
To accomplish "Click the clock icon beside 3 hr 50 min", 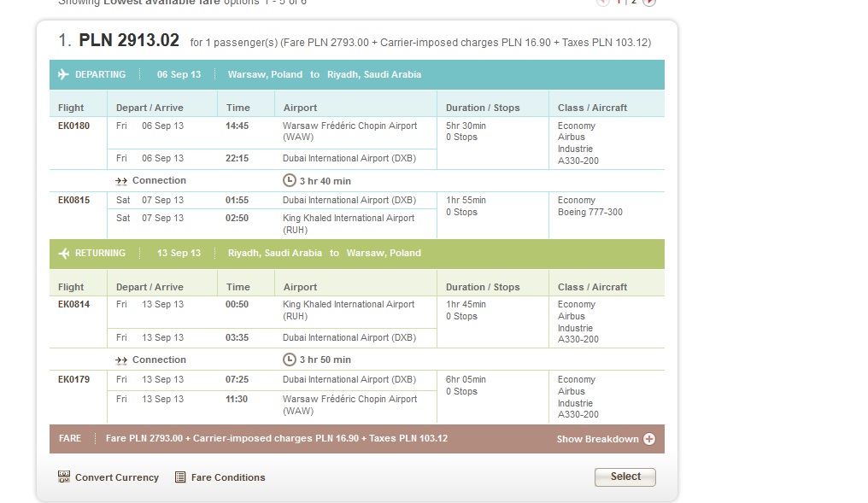I will tap(289, 360).
